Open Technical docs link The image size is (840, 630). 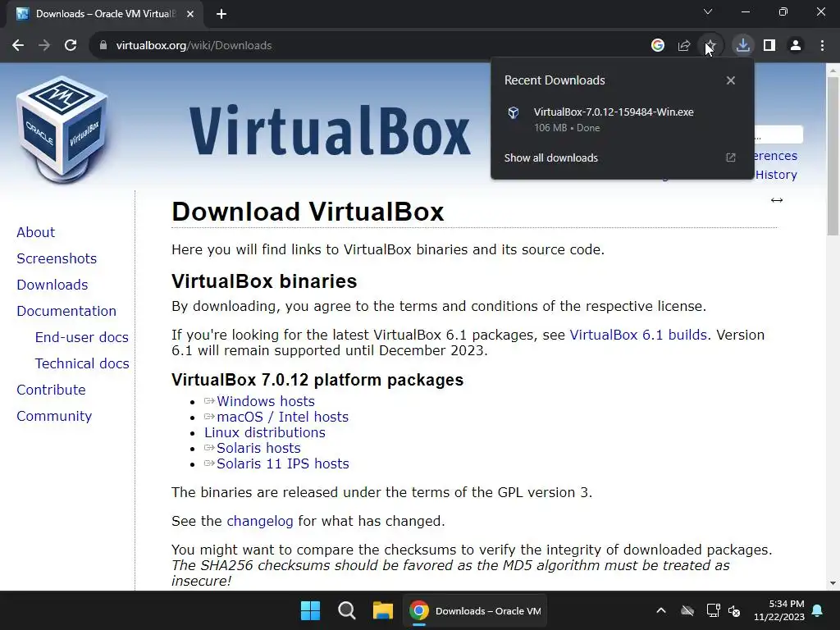[82, 363]
